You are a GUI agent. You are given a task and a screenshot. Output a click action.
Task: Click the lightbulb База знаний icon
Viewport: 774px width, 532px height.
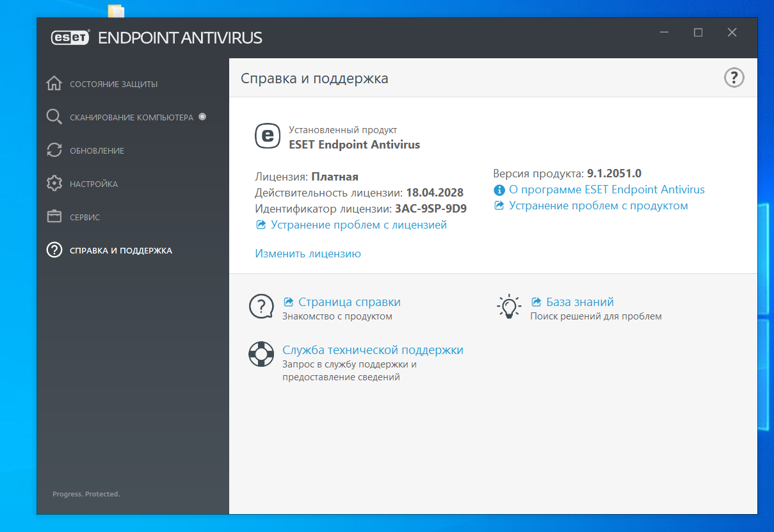[x=509, y=306]
